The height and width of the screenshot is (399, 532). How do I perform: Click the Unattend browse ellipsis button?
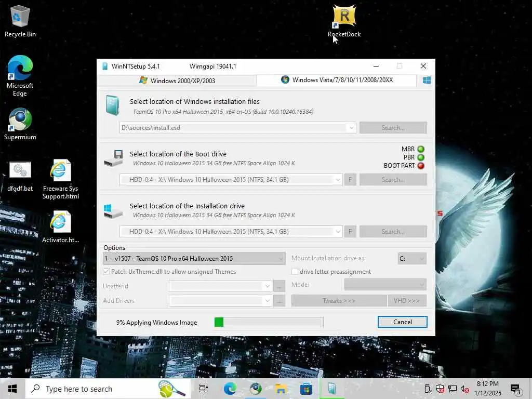click(279, 286)
